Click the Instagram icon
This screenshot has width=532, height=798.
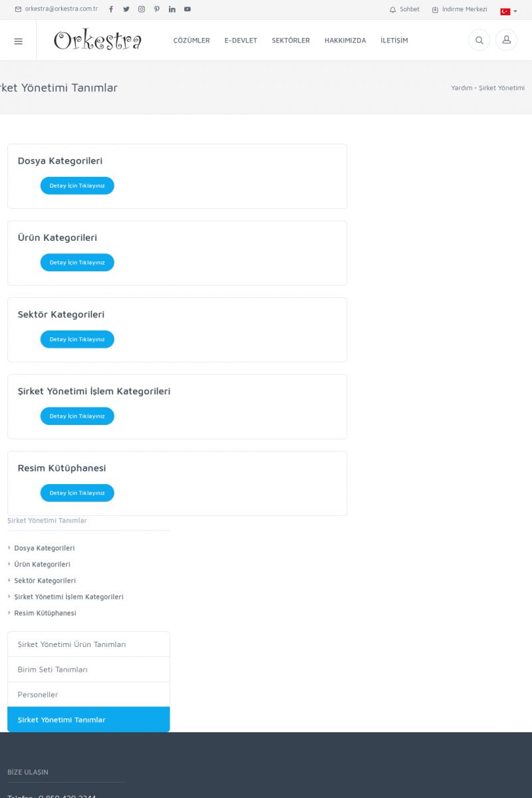(x=142, y=9)
